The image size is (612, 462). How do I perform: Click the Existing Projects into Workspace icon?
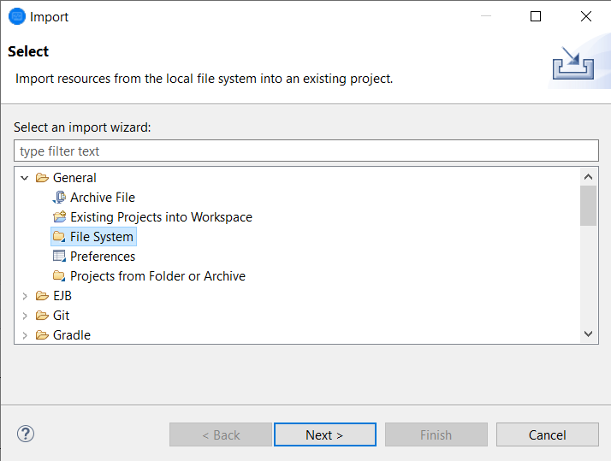click(x=59, y=217)
